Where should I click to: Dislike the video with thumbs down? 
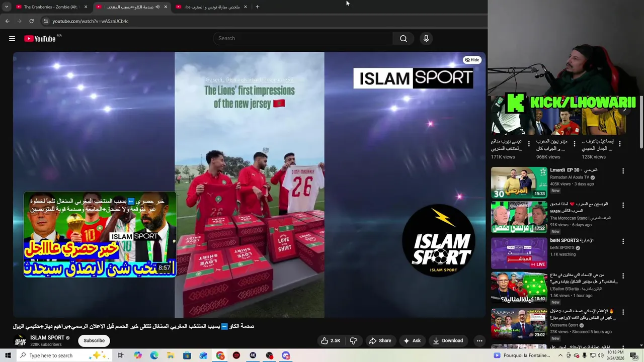[x=353, y=340]
